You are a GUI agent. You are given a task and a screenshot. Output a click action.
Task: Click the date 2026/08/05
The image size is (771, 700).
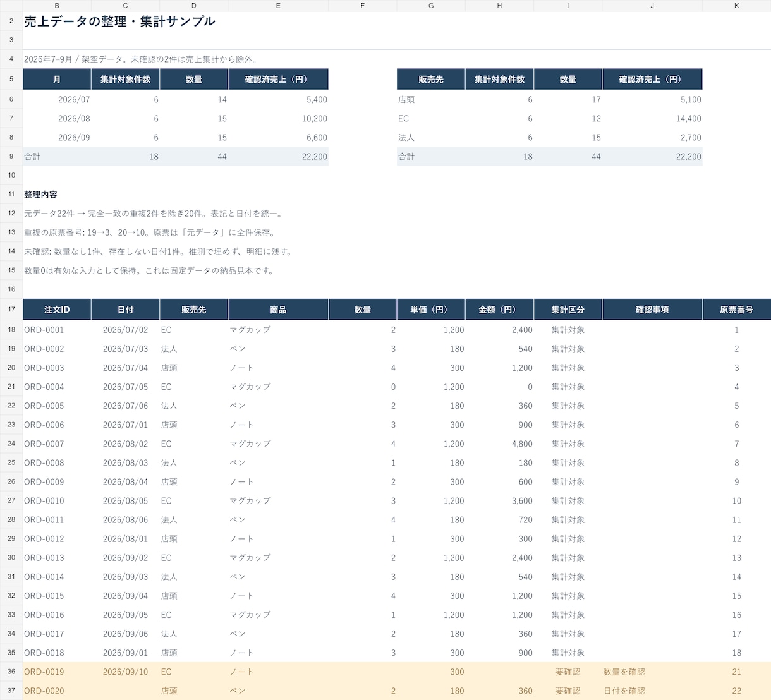click(125, 500)
